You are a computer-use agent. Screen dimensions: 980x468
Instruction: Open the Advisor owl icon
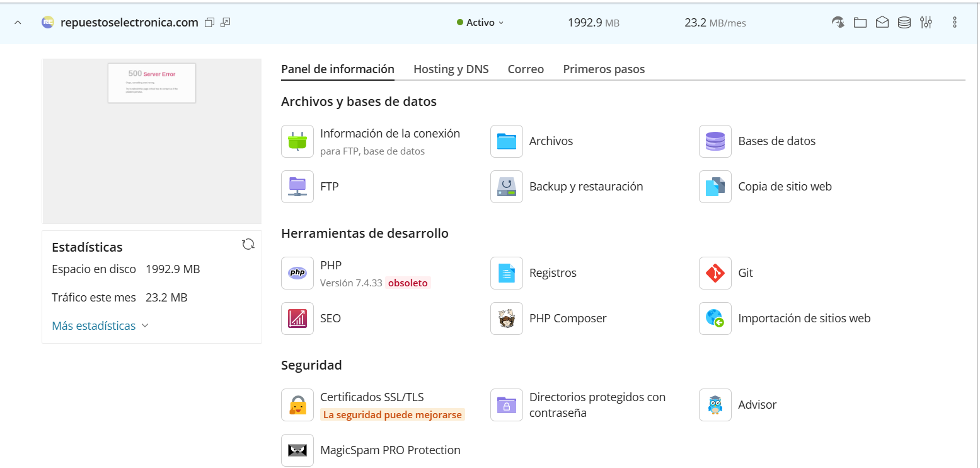coord(715,405)
